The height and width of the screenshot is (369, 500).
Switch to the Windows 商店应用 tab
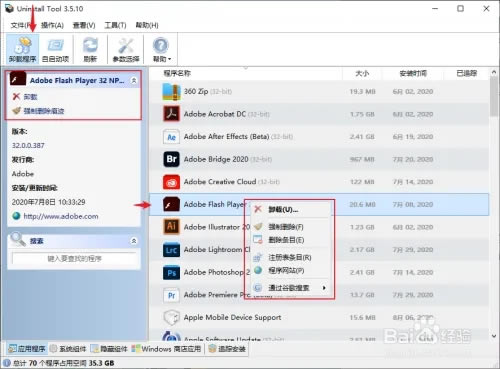click(166, 349)
